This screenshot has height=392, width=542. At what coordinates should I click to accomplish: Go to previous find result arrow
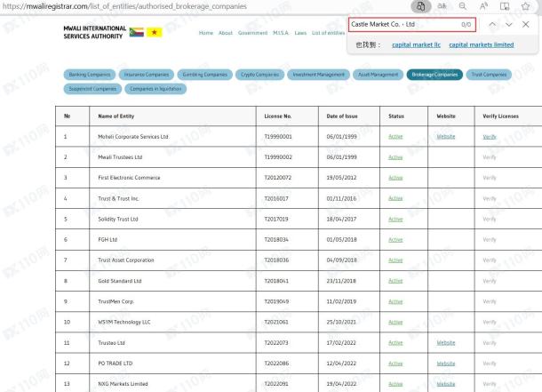tap(492, 24)
